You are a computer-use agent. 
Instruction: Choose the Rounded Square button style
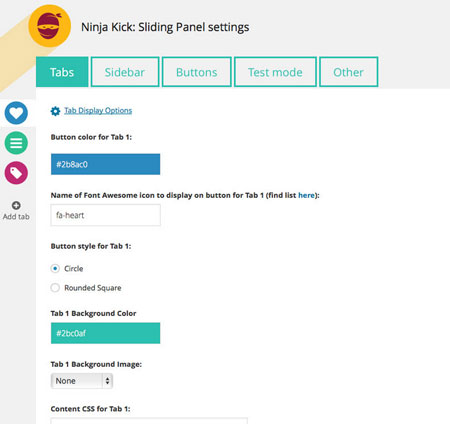click(55, 288)
